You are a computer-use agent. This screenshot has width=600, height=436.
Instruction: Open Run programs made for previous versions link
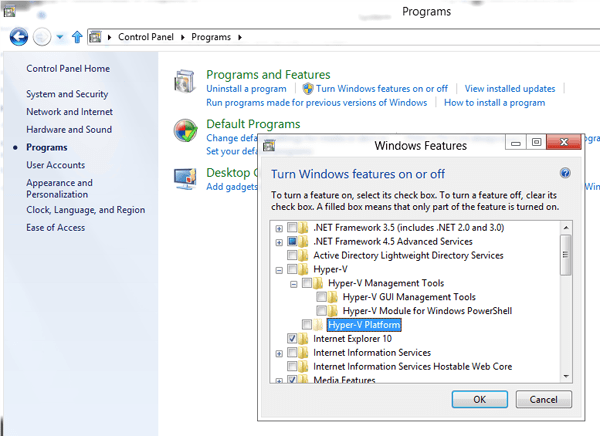click(x=316, y=103)
